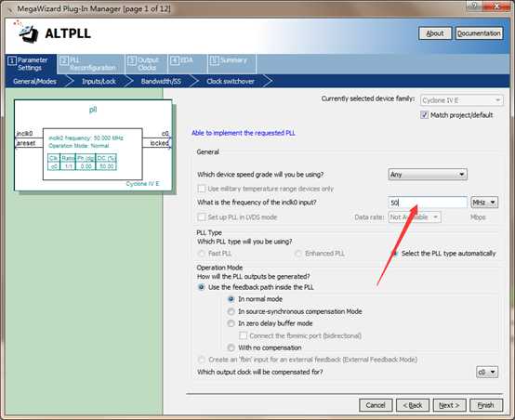Click the inclk0 frequency input field
The height and width of the screenshot is (420, 515).
pyautogui.click(x=428, y=203)
